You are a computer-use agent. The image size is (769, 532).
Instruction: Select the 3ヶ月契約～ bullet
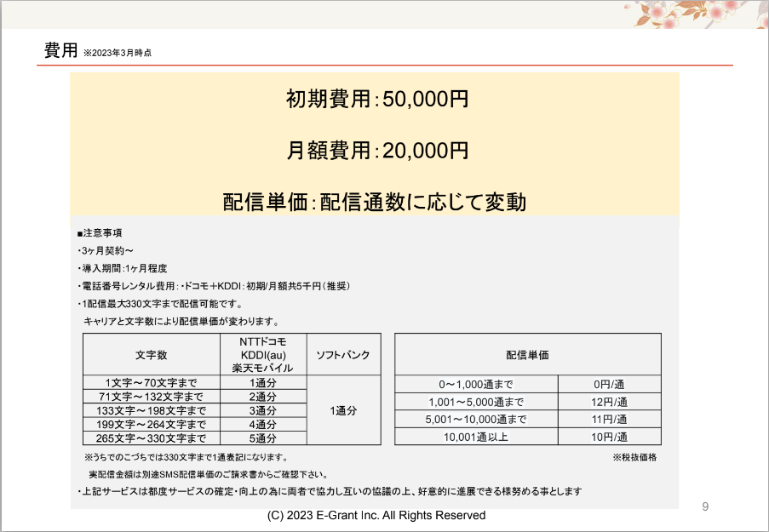(x=106, y=251)
